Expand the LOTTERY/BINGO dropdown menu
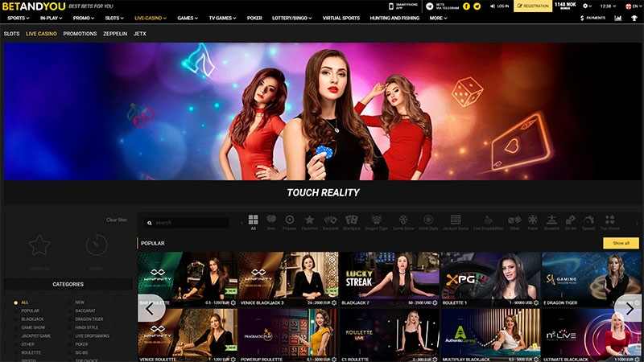The image size is (644, 362). 291,18
